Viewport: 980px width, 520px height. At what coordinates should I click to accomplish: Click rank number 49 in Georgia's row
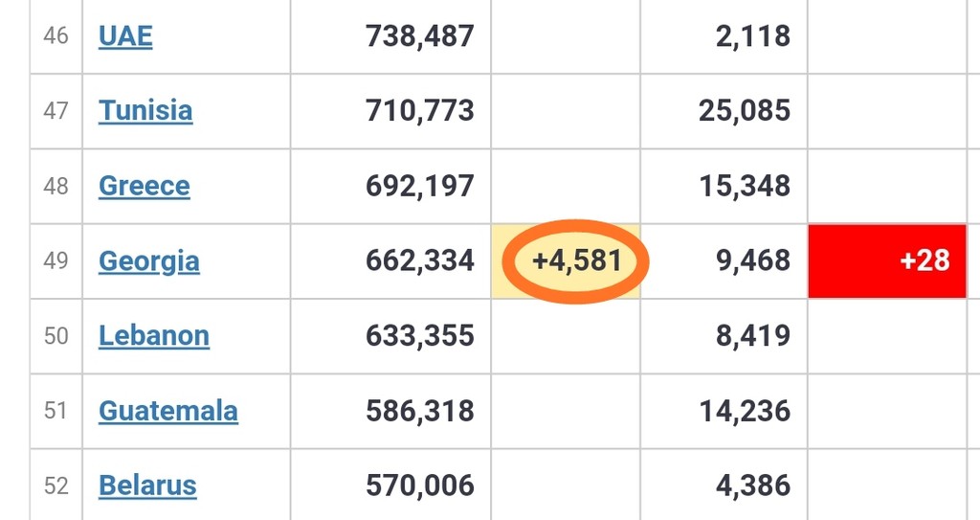pos(56,260)
